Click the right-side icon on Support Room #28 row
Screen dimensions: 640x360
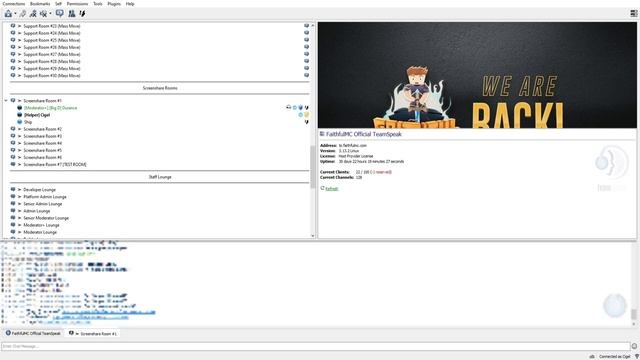pos(307,61)
